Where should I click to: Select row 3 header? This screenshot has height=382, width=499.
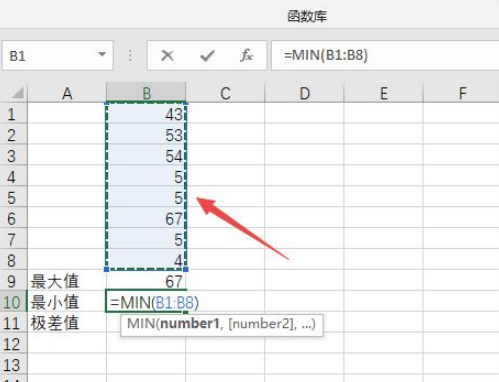pyautogui.click(x=13, y=155)
